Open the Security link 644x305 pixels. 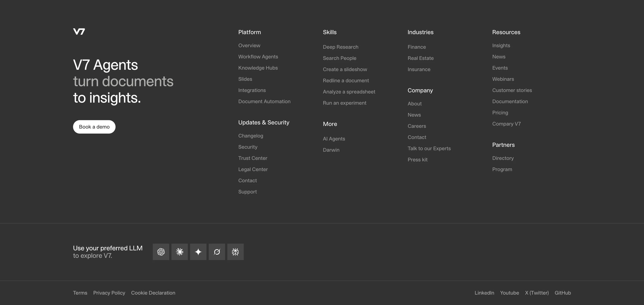[x=248, y=147]
